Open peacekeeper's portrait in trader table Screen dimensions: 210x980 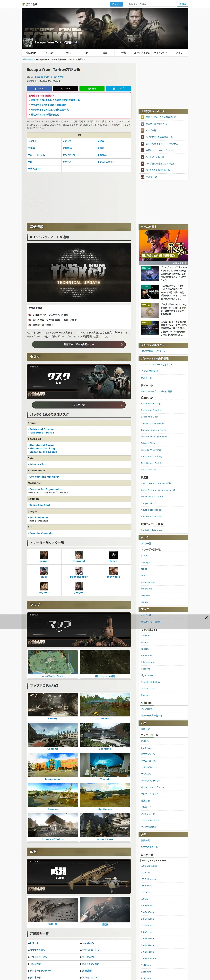pyautogui.click(x=79, y=571)
